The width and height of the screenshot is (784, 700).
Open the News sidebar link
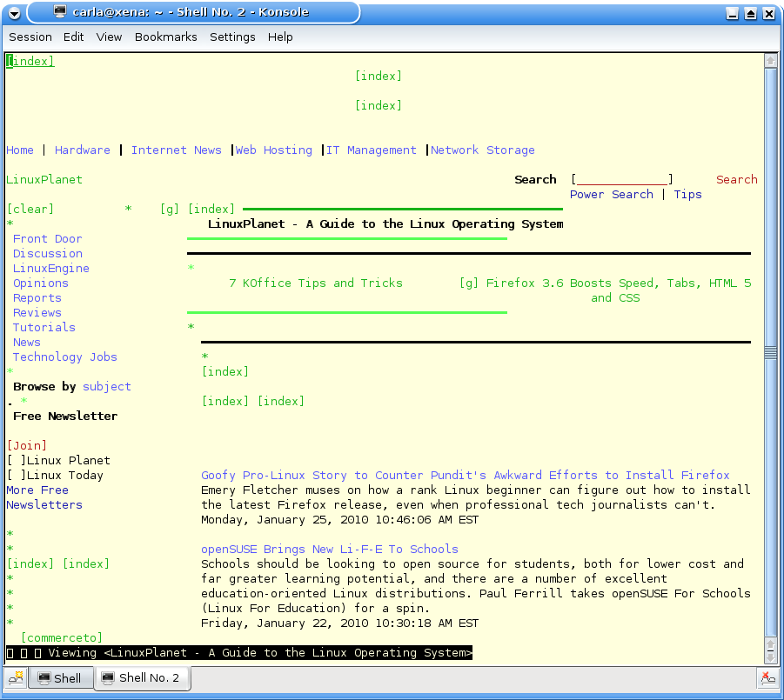point(26,343)
